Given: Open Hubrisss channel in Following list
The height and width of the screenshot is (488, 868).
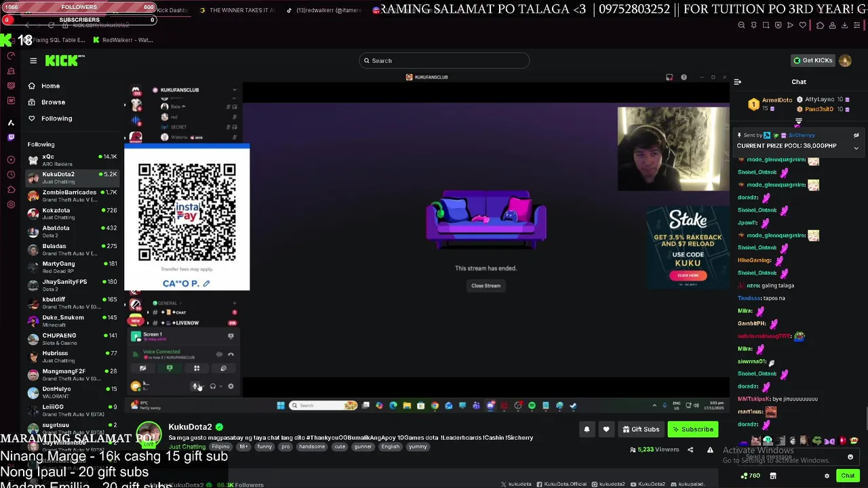Looking at the screenshot, I should click(x=72, y=357).
